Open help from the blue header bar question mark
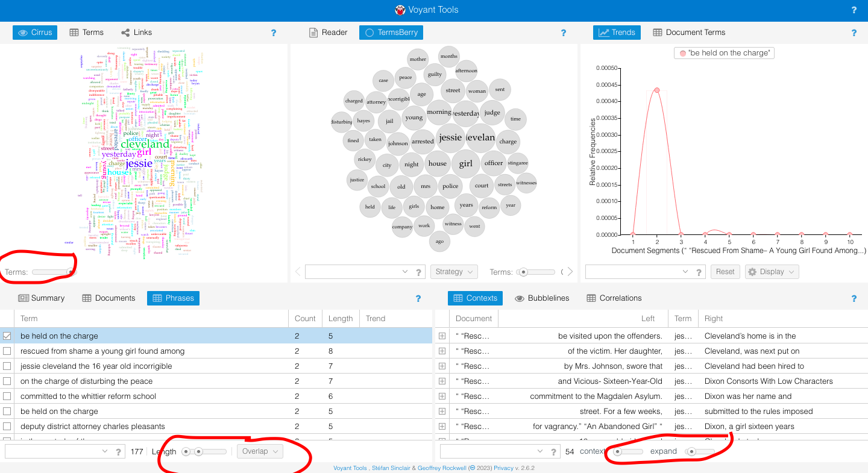The width and height of the screenshot is (868, 473). [854, 10]
